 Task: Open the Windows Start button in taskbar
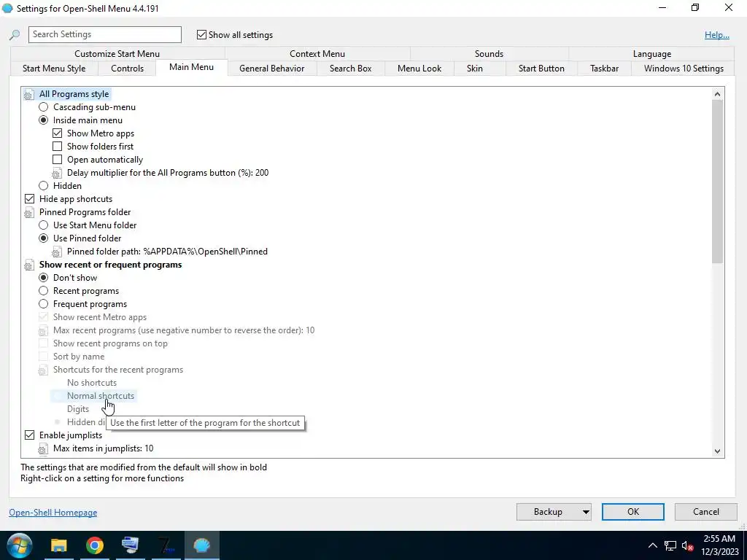click(x=20, y=545)
